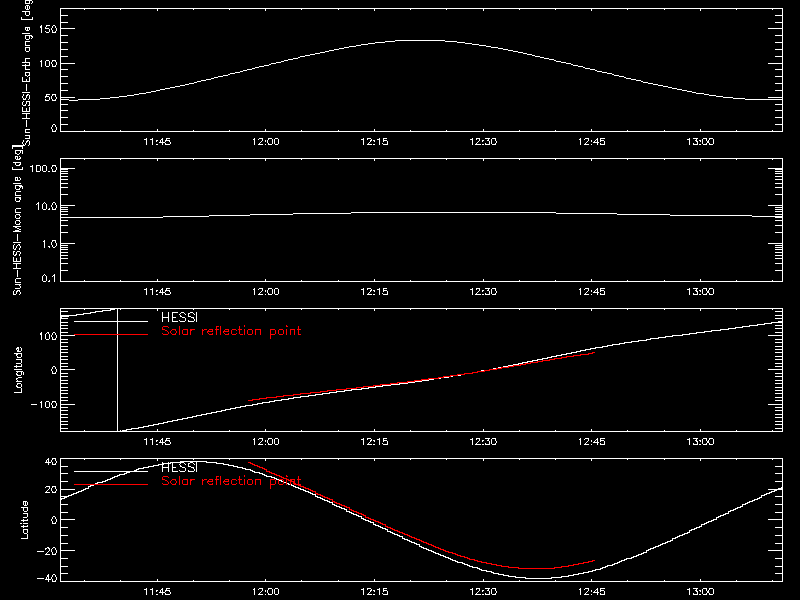Viewport: 800px width, 600px height.
Task: Select the 150 tick on Earth angle plot
Action: [x=48, y=29]
